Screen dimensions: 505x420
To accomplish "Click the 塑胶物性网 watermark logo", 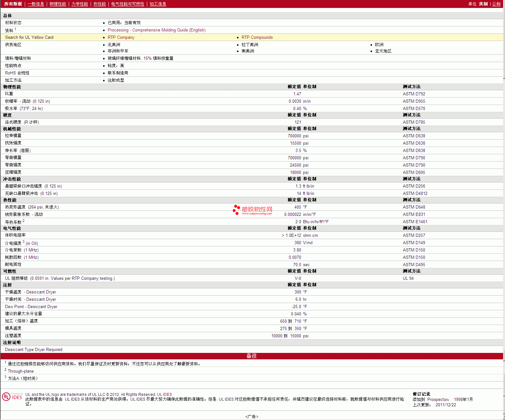I will (x=253, y=210).
